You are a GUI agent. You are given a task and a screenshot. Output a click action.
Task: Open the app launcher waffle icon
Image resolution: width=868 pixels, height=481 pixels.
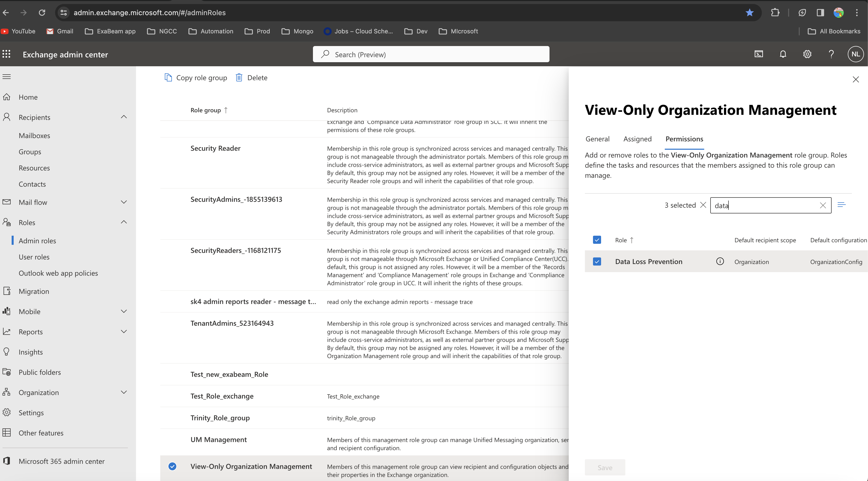coord(6,54)
